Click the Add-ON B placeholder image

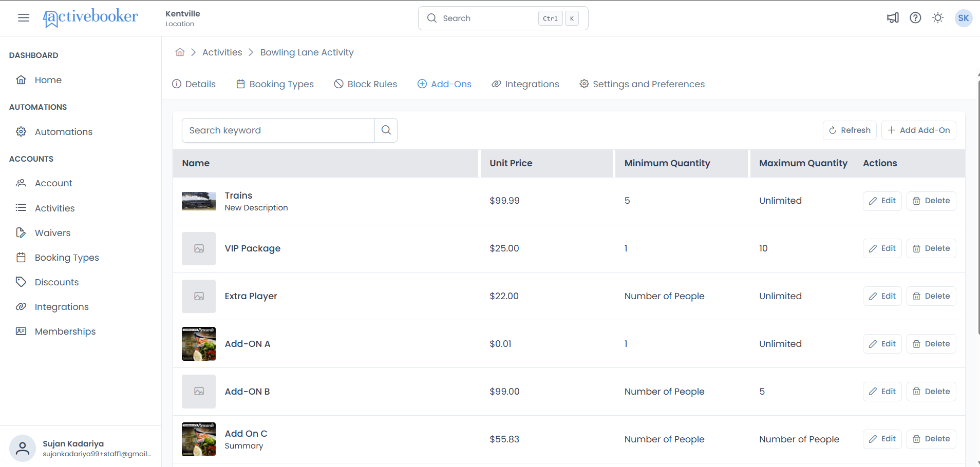click(x=199, y=392)
